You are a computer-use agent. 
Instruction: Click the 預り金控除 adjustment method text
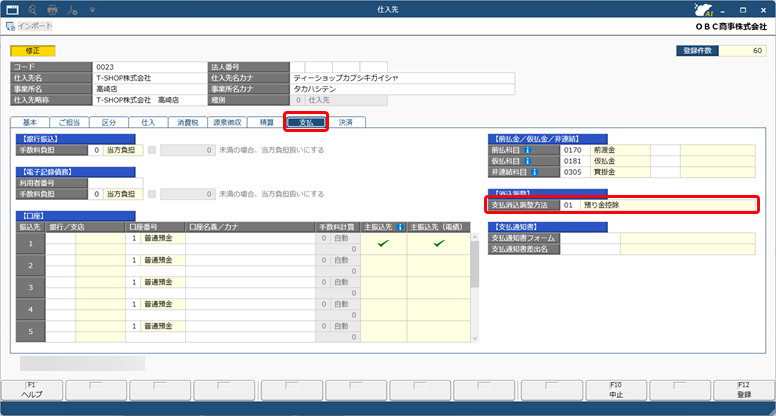click(601, 205)
